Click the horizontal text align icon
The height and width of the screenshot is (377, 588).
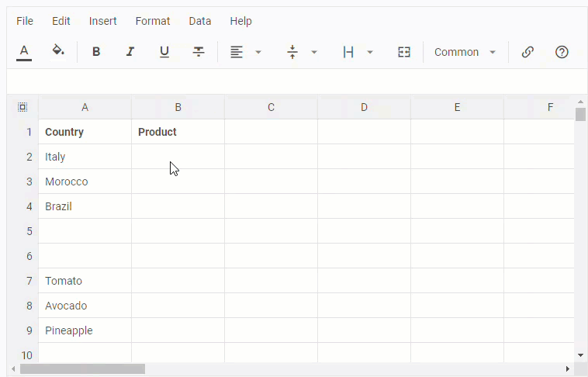(237, 52)
